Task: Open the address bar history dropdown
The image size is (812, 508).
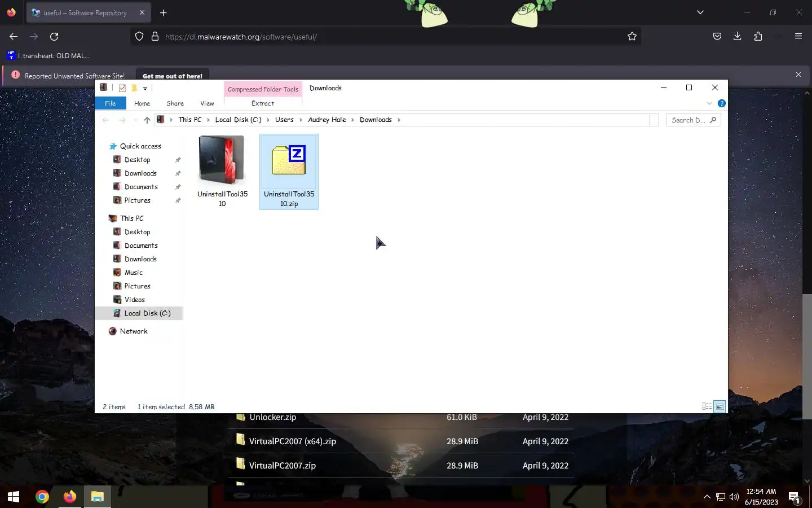Action: click(654, 120)
